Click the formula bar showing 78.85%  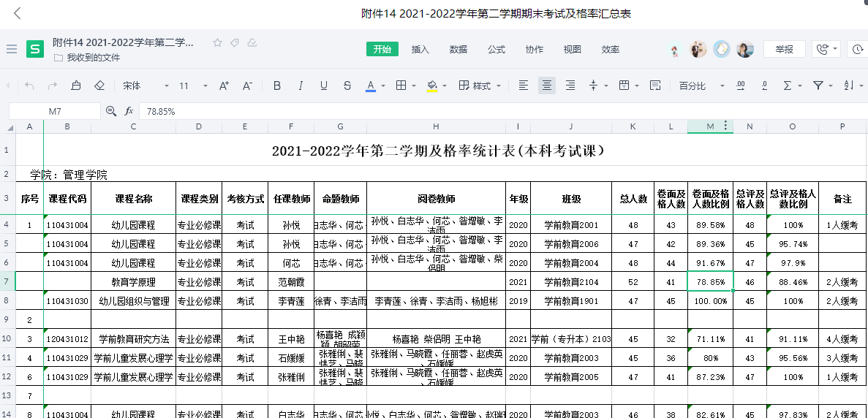tap(503, 111)
